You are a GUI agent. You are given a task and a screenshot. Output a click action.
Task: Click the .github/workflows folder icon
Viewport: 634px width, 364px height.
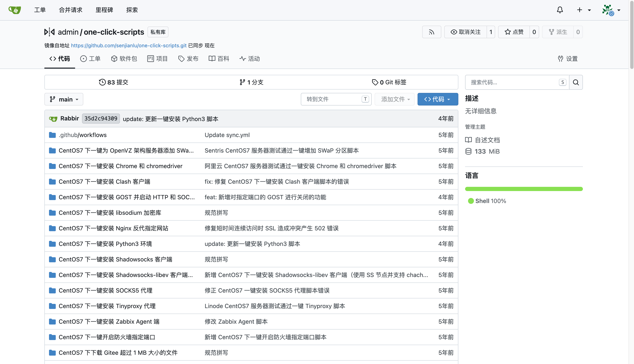tap(52, 135)
